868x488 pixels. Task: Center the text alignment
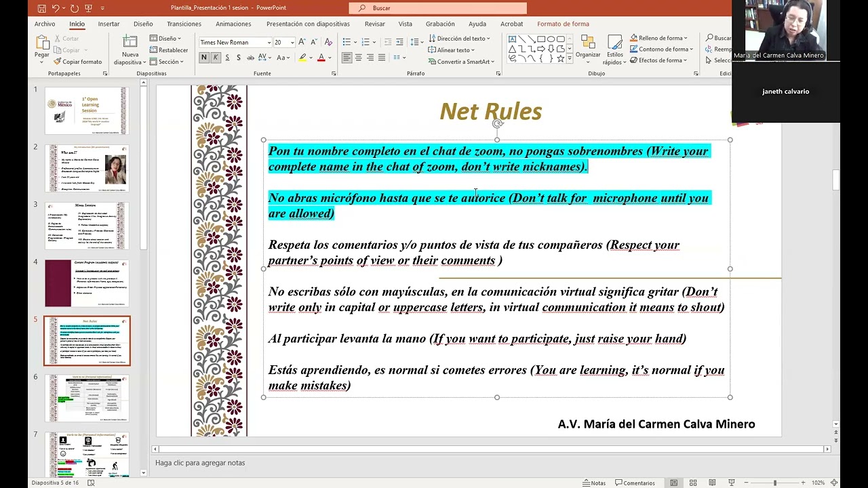(x=358, y=58)
